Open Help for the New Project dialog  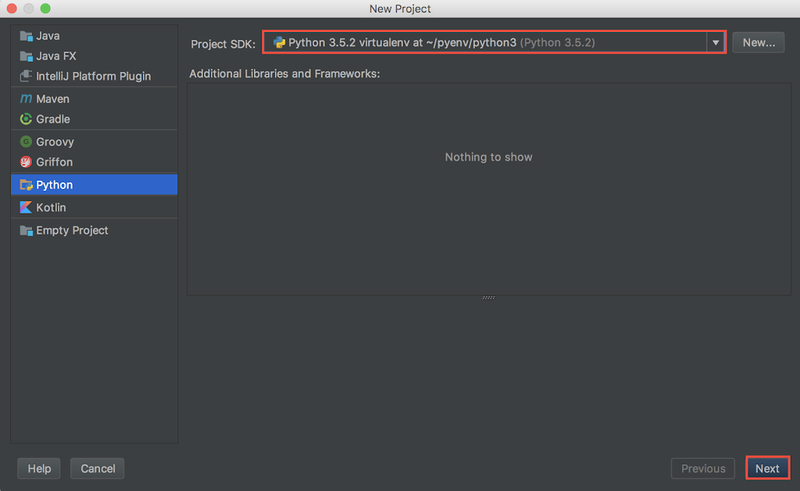[x=39, y=468]
